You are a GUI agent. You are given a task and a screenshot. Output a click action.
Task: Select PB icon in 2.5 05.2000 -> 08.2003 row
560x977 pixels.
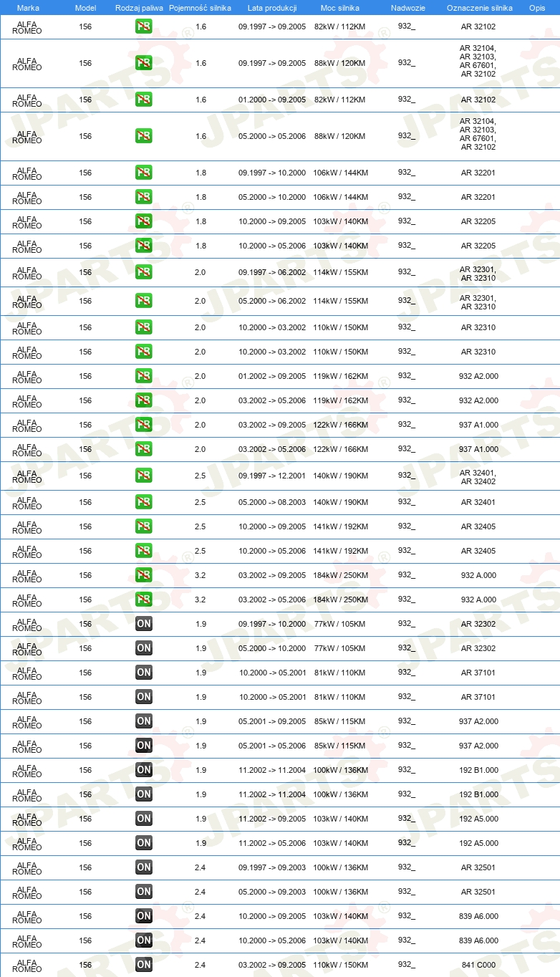click(x=144, y=502)
